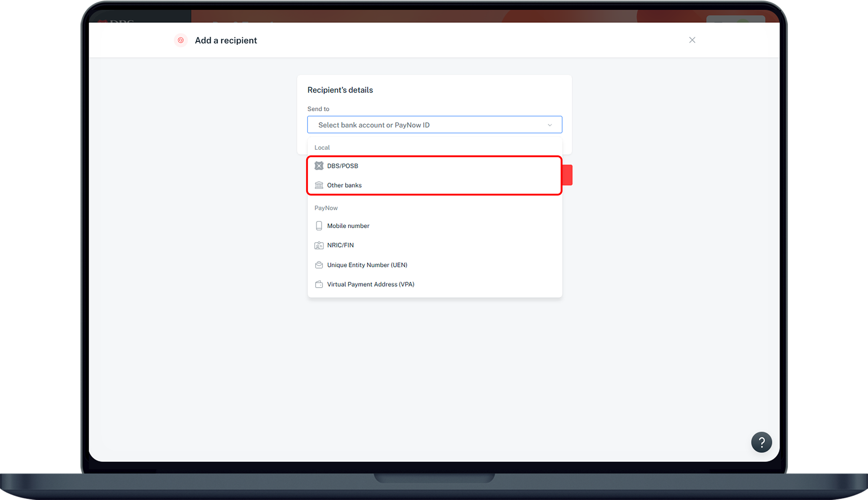This screenshot has width=868, height=500.
Task: Select the NRIC/FIN option
Action: [340, 245]
